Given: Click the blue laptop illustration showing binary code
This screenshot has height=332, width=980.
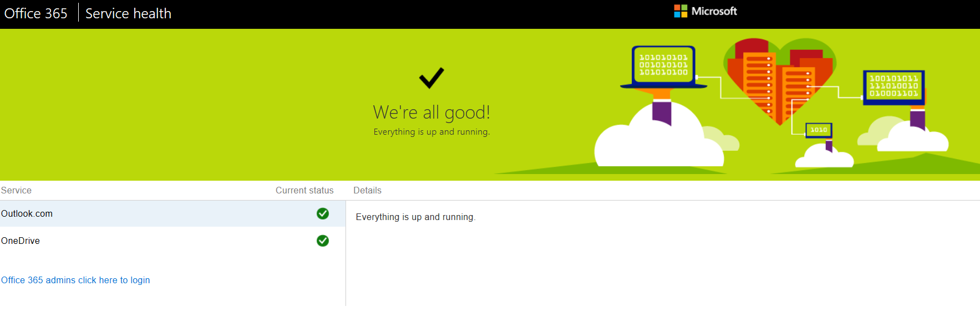Looking at the screenshot, I should click(663, 66).
